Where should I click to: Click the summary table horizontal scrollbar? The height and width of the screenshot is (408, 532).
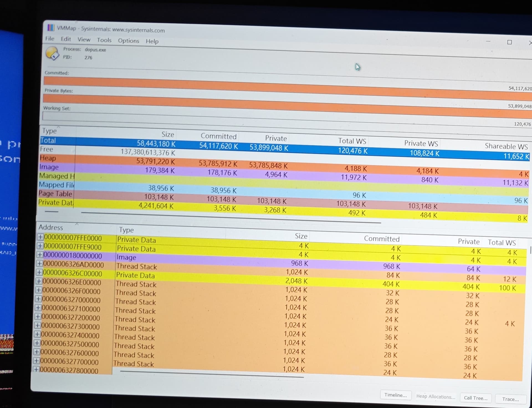coord(231,217)
